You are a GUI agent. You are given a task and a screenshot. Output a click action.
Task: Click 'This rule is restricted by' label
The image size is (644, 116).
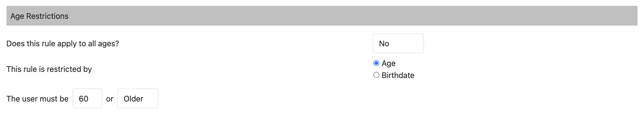tap(49, 69)
